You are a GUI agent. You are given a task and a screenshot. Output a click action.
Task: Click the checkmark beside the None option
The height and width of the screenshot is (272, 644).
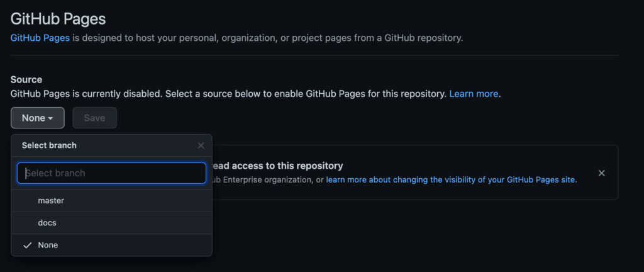pos(27,245)
